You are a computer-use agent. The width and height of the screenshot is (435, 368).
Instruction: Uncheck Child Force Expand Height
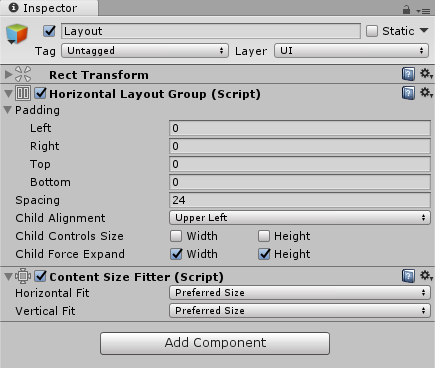(x=264, y=254)
